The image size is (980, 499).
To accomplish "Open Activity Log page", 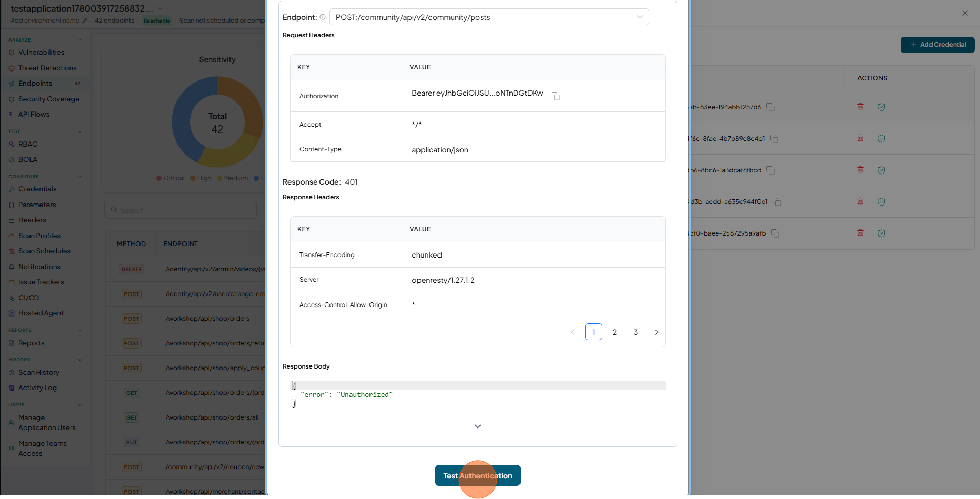I will coord(37,388).
